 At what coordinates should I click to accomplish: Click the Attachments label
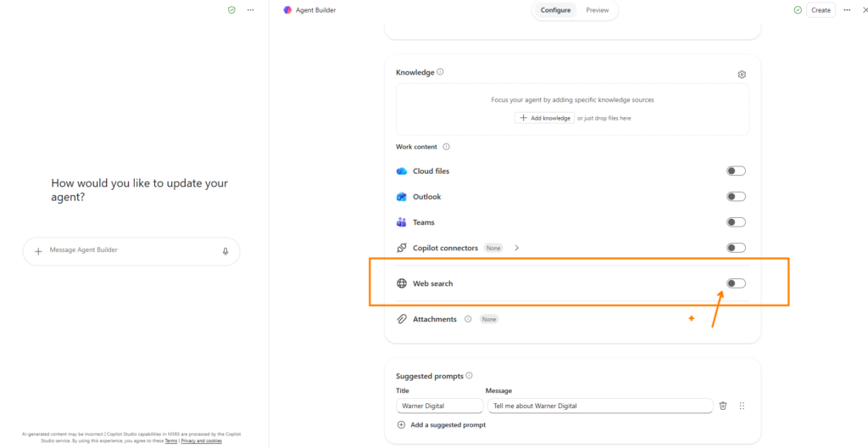(x=435, y=319)
